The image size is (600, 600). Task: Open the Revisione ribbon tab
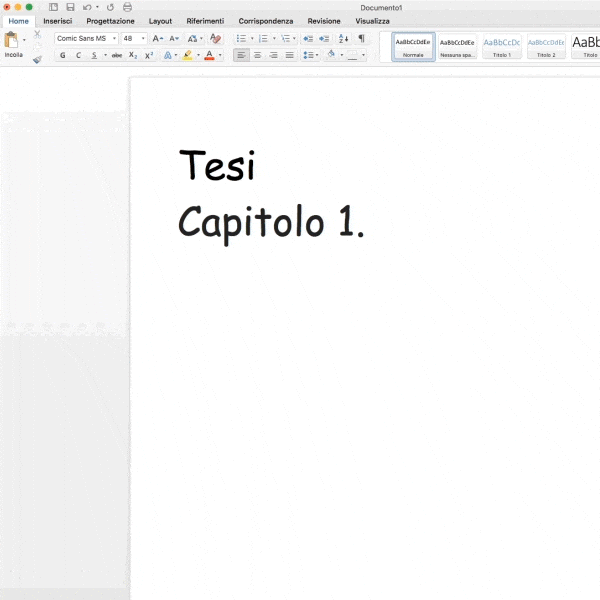(x=323, y=21)
